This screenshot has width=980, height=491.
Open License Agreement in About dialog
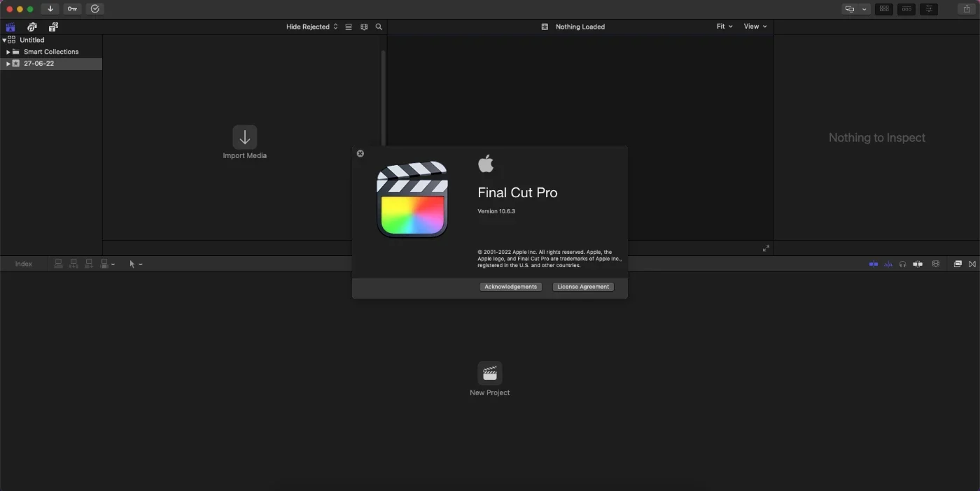pos(583,287)
